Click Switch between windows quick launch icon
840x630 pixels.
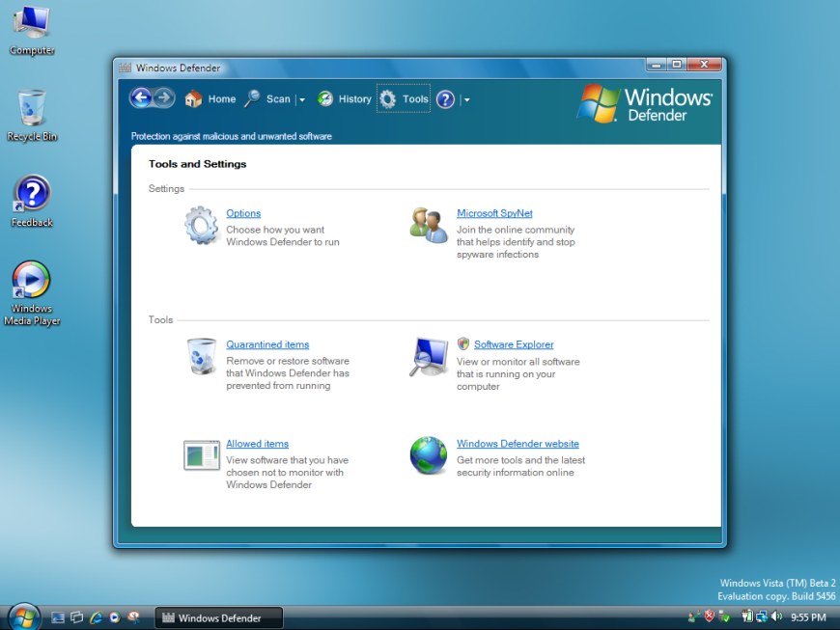76,617
